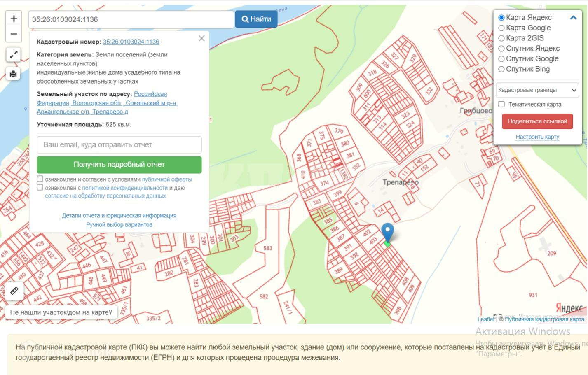
Task: Click Получить подробный отчет button
Action: click(x=119, y=165)
